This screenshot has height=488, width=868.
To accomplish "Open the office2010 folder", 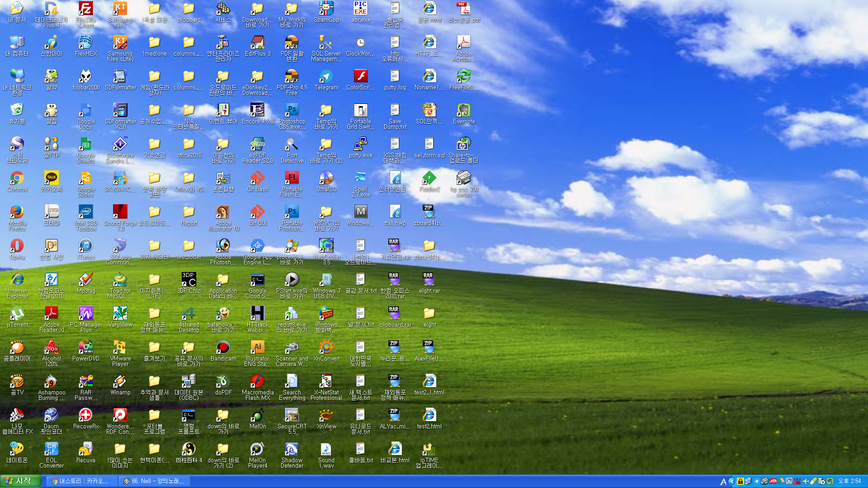I will pyautogui.click(x=189, y=147).
